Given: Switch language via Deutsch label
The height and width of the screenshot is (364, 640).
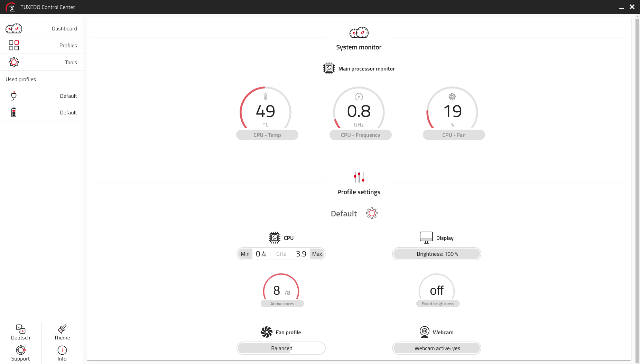Looking at the screenshot, I should (21, 338).
